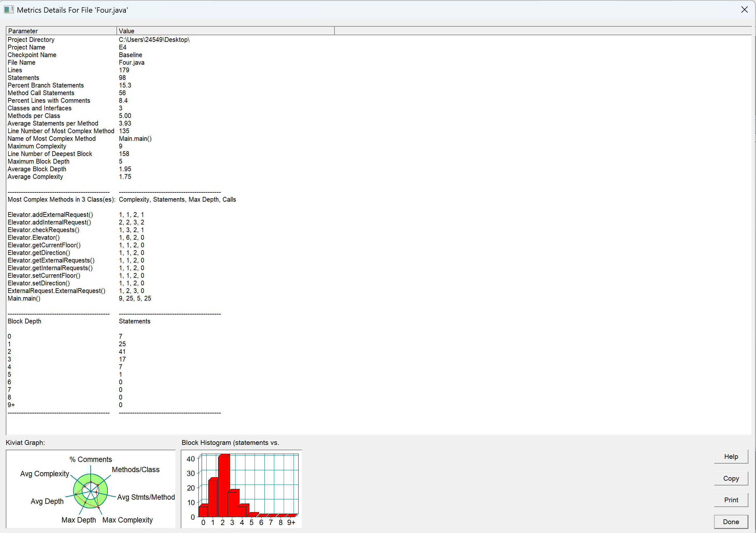Click the Project Directory path value
756x533 pixels.
coord(154,40)
